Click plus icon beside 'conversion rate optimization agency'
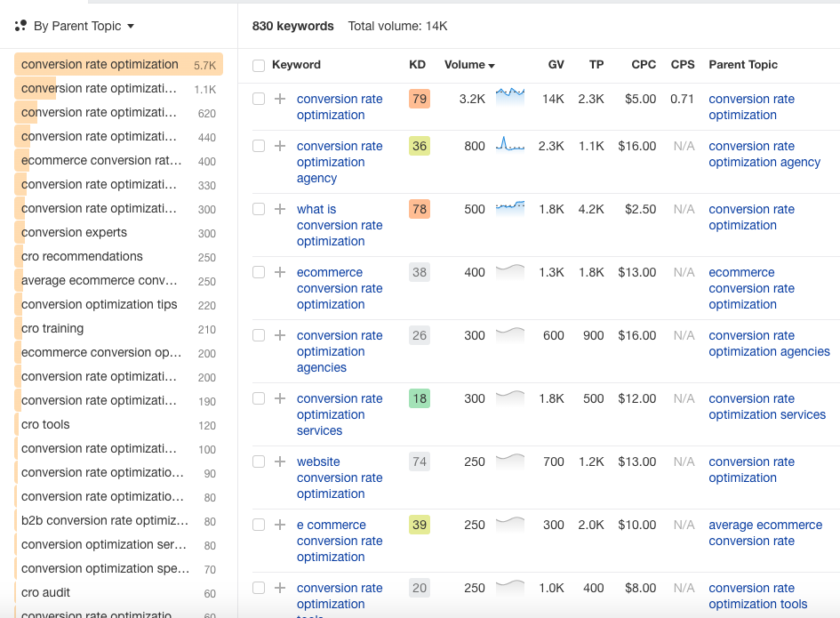 280,146
